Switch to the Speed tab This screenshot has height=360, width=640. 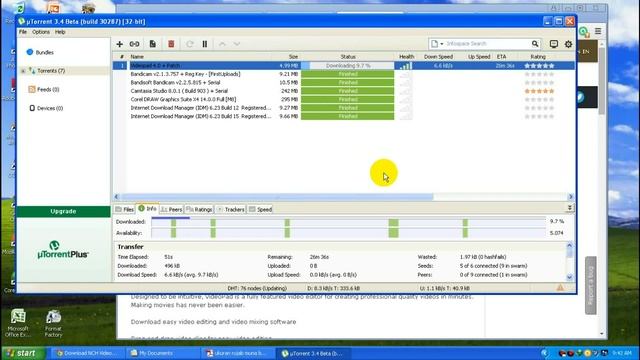(x=260, y=209)
